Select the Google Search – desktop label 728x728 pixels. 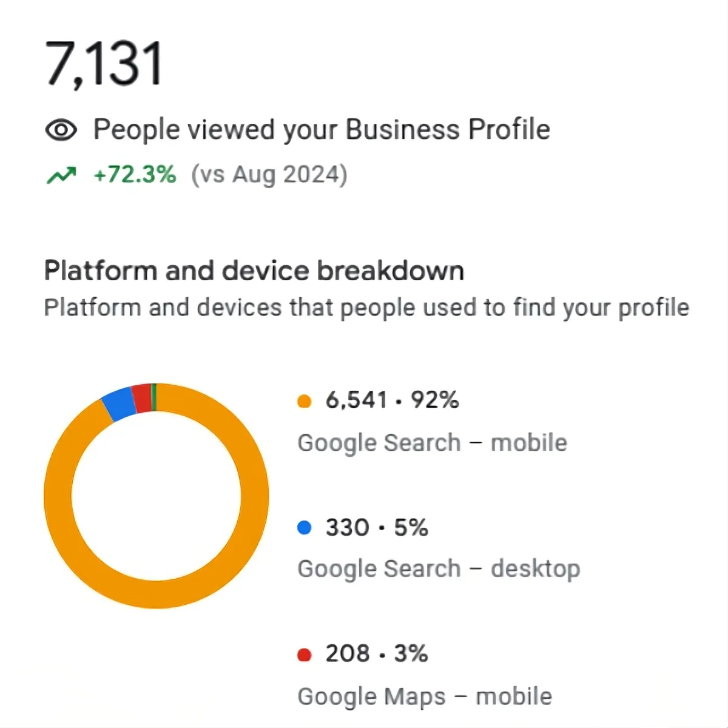click(x=439, y=570)
